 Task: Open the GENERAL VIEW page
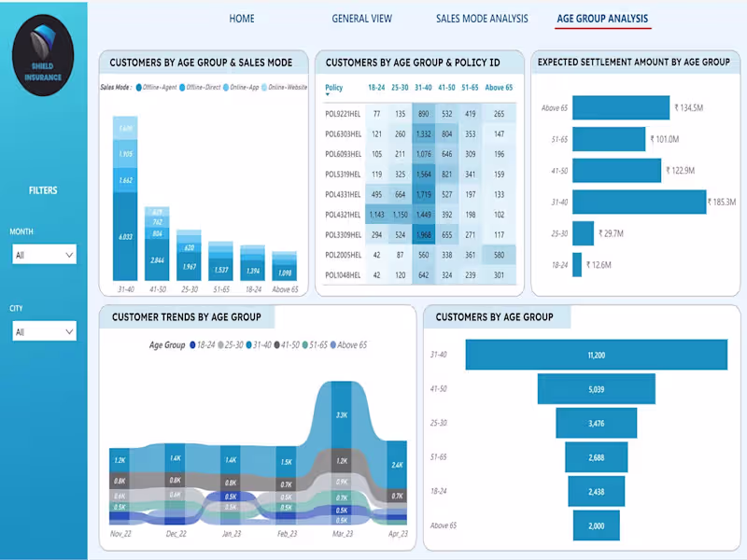[x=361, y=18]
